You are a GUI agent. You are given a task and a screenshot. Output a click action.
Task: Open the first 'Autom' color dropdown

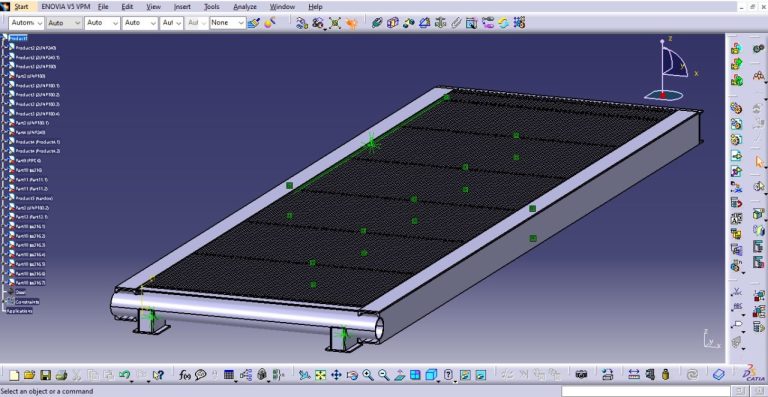26,23
